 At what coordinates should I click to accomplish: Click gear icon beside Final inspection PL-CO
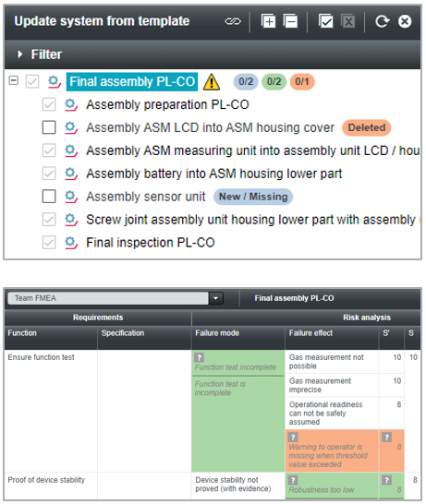[71, 243]
